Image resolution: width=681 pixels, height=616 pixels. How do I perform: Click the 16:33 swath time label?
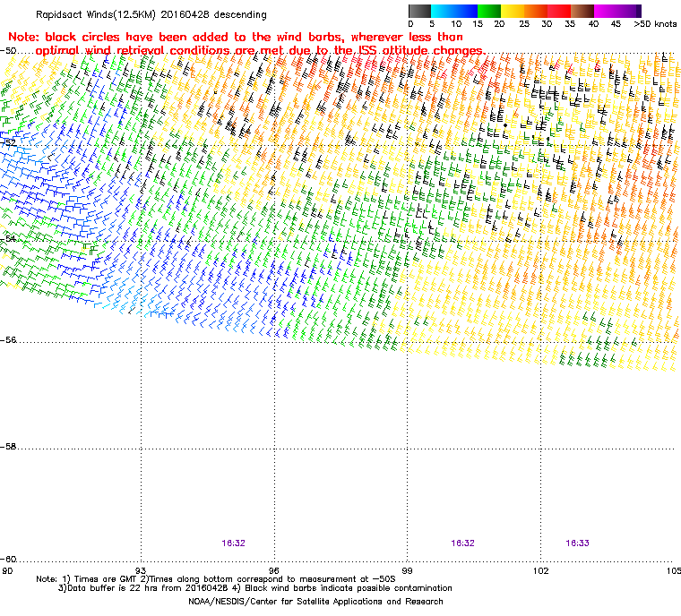click(577, 543)
